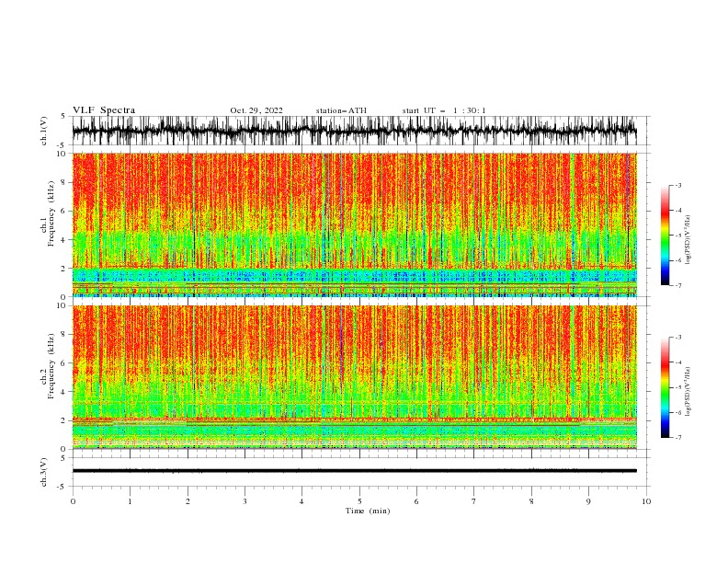Click the lower colorbar log(PSD) label
Screen dimensions: 728x563
point(688,392)
